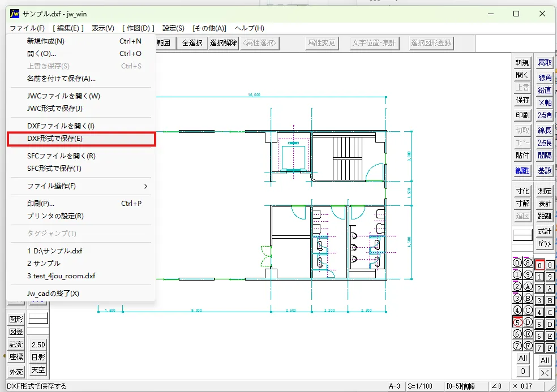Image resolution: width=557 pixels, height=392 pixels.
Task: Click the ﾊﾟﾗﾒ parametric button
Action: click(545, 244)
